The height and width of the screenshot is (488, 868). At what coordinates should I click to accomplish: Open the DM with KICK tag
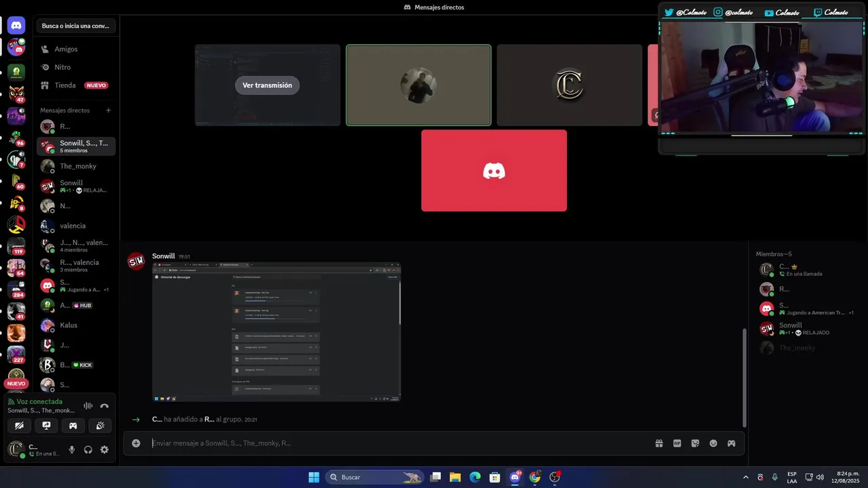[x=76, y=365]
